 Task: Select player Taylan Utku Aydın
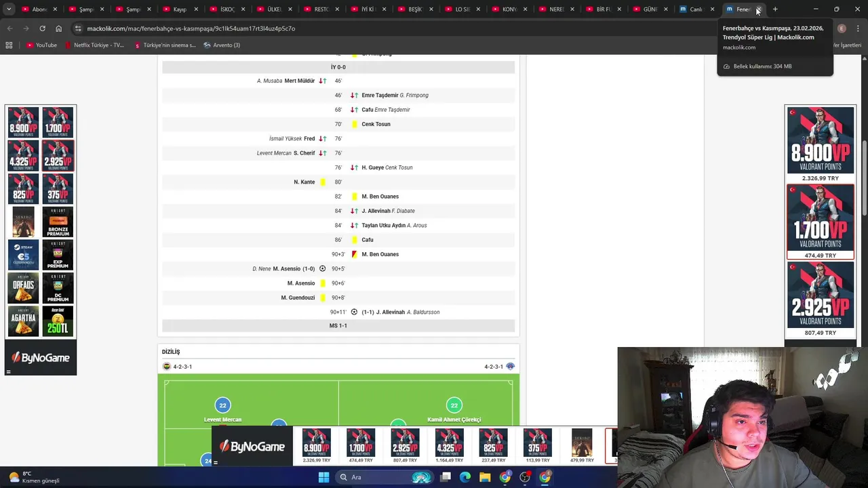click(383, 225)
